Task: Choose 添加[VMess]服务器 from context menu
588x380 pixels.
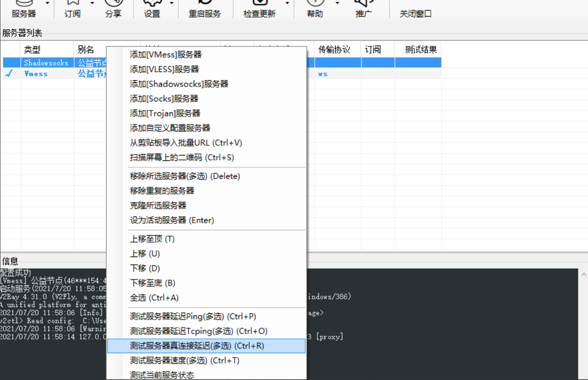Action: (x=206, y=55)
